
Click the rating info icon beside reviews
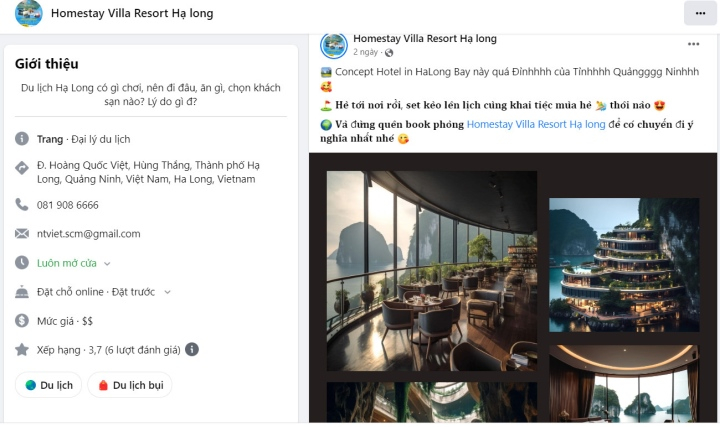[191, 349]
